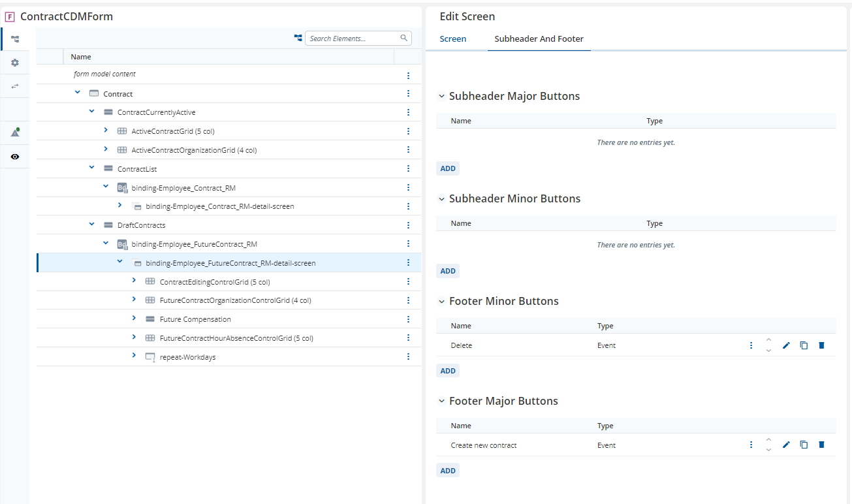
Task: Move Create new contract entry down
Action: (768, 450)
